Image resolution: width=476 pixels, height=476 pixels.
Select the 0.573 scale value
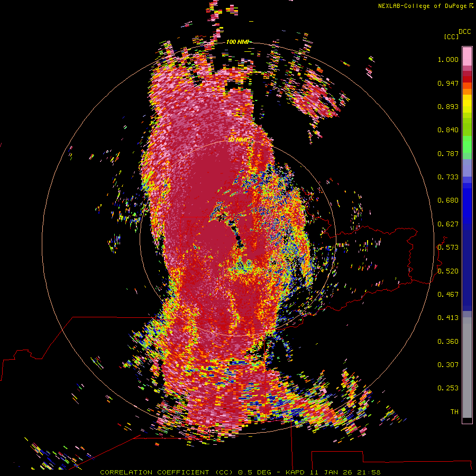pos(448,248)
